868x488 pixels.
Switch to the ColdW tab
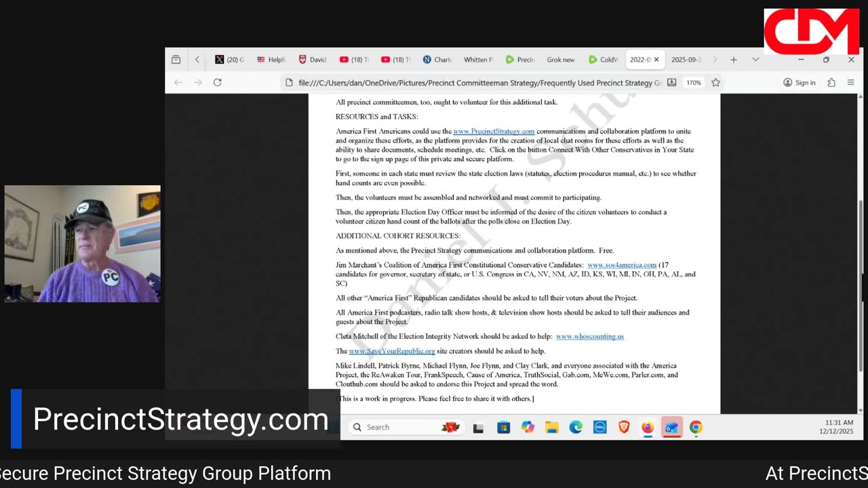(603, 60)
